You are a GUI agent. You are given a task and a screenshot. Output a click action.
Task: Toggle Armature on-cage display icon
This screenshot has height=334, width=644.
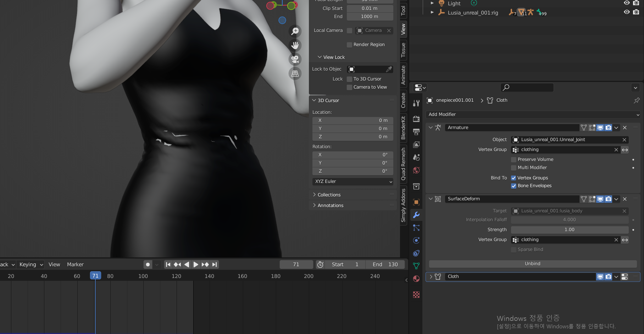tap(584, 128)
